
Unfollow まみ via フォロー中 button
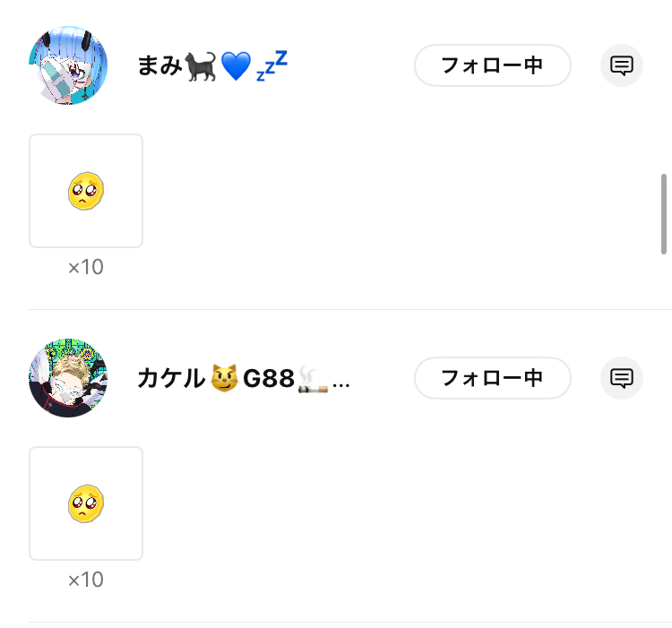(493, 65)
